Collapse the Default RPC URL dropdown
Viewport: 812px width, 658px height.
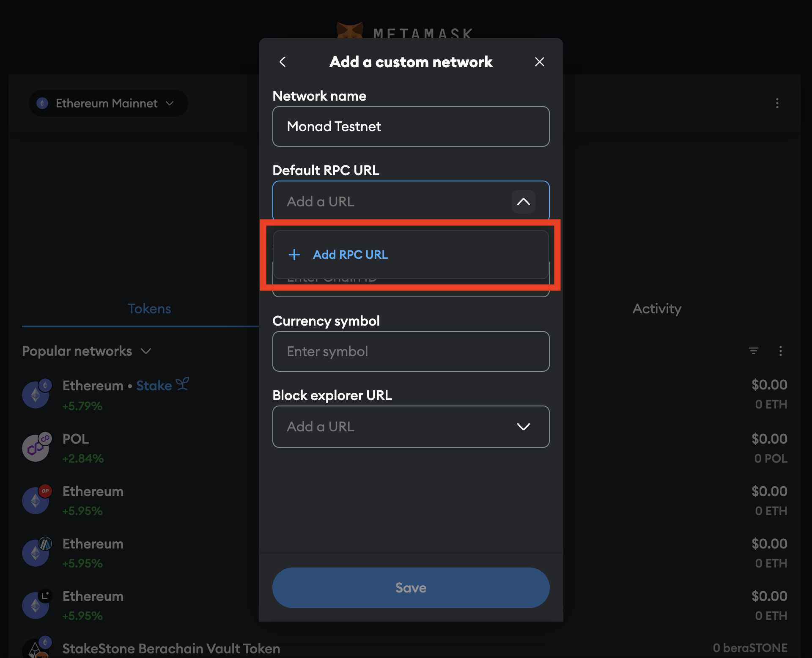tap(523, 202)
